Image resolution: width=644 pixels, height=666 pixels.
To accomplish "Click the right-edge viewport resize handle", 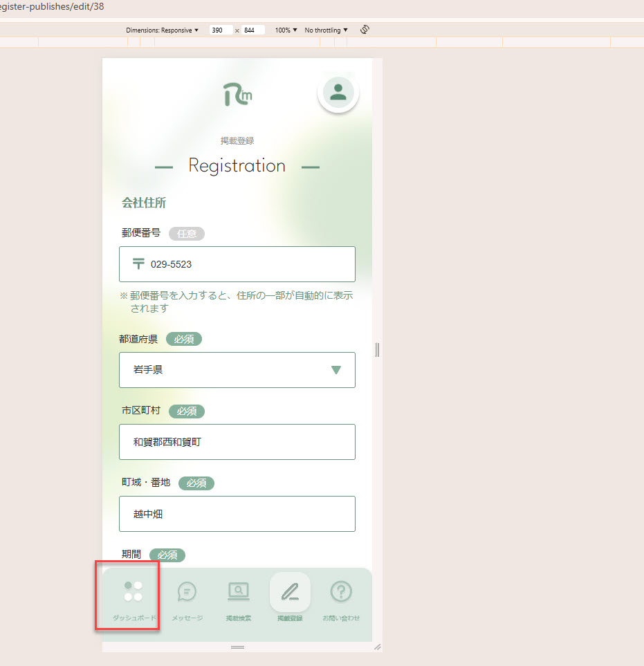I will coord(377,350).
